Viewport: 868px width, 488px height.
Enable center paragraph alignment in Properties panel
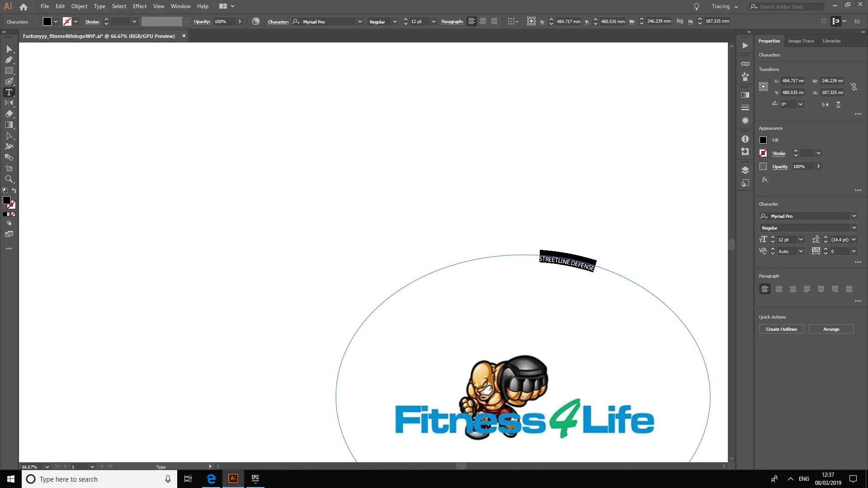click(779, 289)
